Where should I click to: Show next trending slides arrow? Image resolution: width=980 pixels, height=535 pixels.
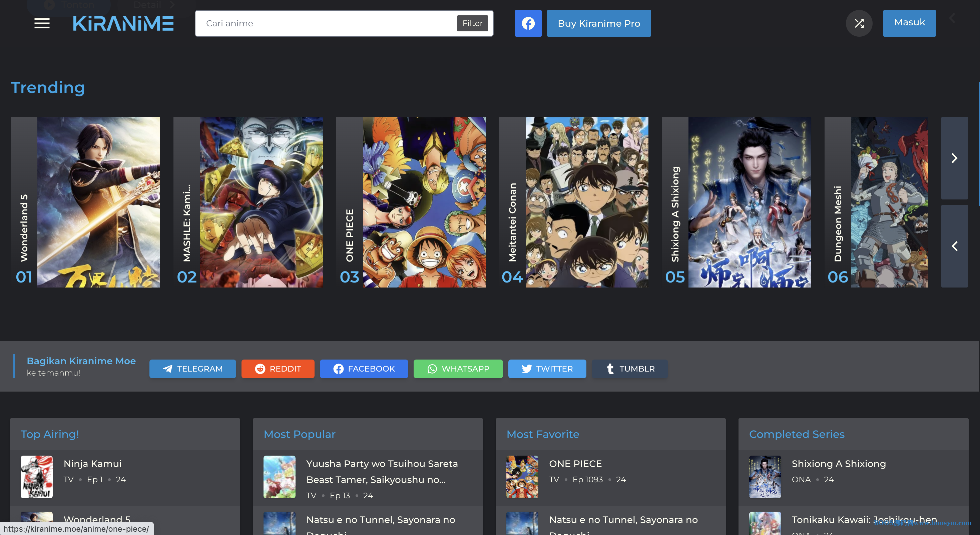point(954,158)
